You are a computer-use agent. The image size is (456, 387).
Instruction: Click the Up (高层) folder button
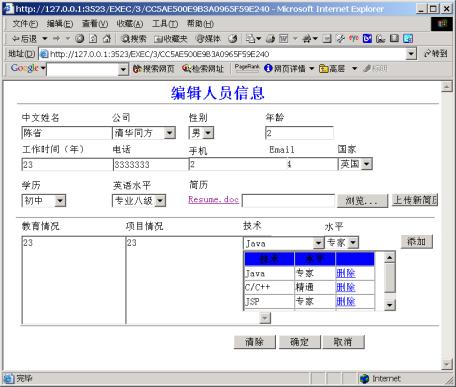[x=332, y=69]
